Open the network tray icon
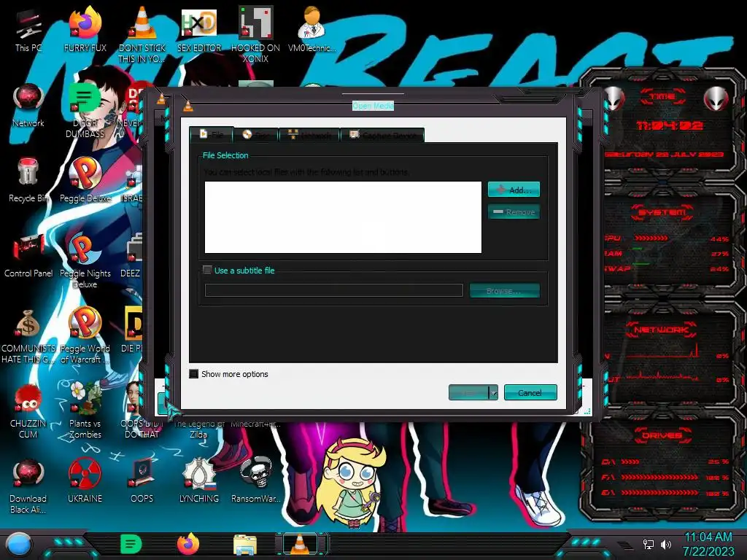 (648, 544)
